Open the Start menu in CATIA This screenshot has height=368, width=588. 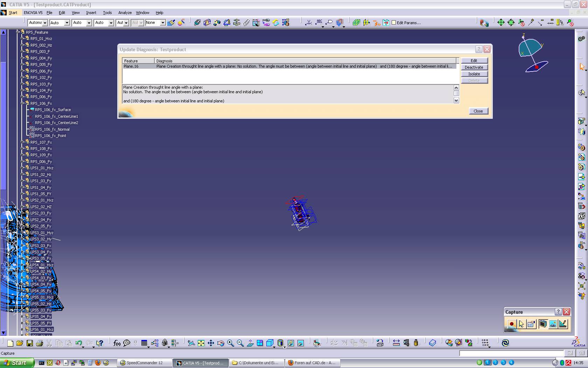(x=13, y=13)
